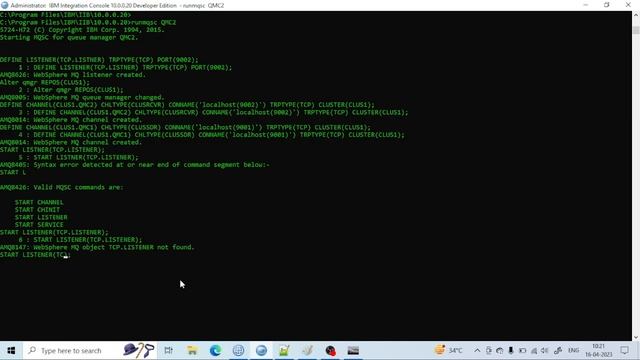Open the clock and date flyout
Screen dimensions: 640x360
598,351
